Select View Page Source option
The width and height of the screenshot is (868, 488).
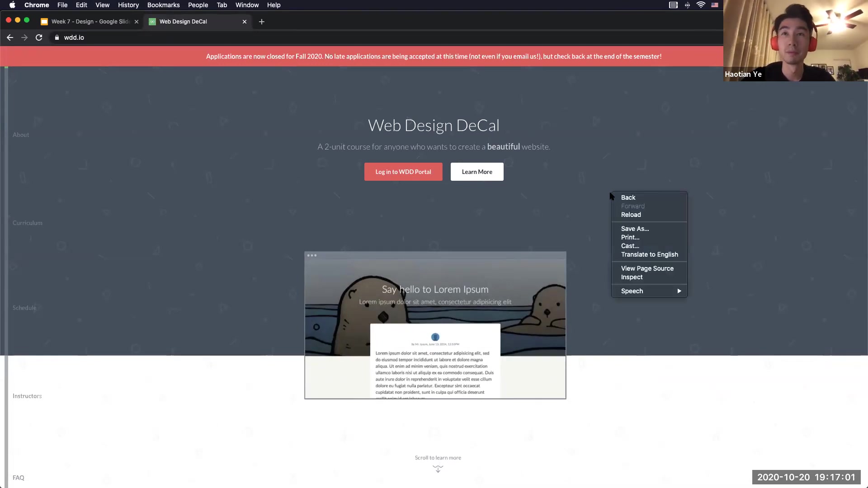[647, 268]
